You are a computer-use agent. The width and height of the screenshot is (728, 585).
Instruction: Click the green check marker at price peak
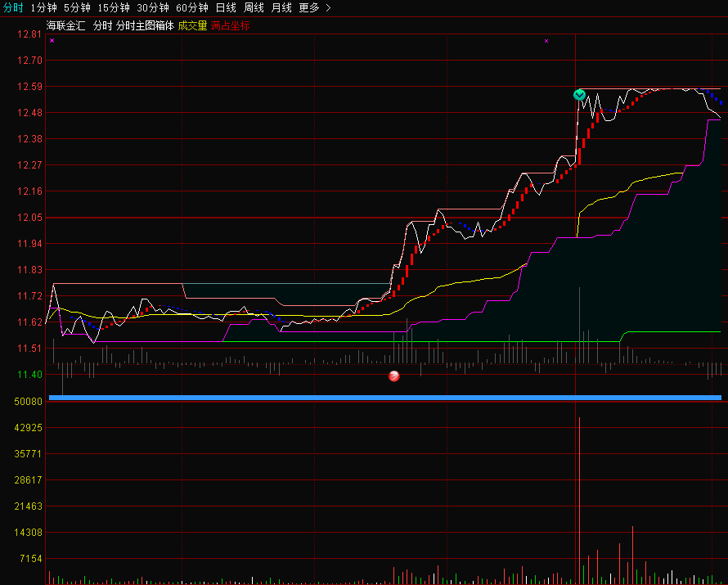(x=579, y=95)
